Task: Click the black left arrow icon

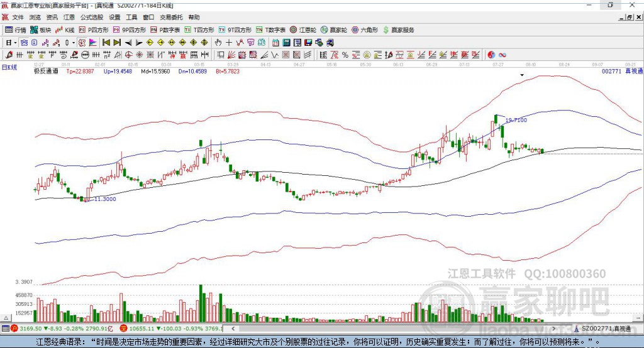Action: (x=128, y=43)
